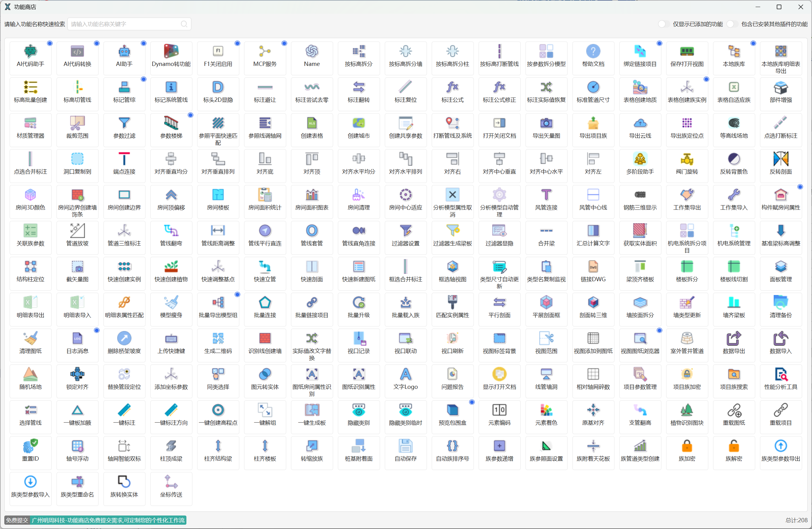Toggle the blue added-dot on F1关闭启用
Image resolution: width=812 pixels, height=529 pixels.
[x=238, y=43]
